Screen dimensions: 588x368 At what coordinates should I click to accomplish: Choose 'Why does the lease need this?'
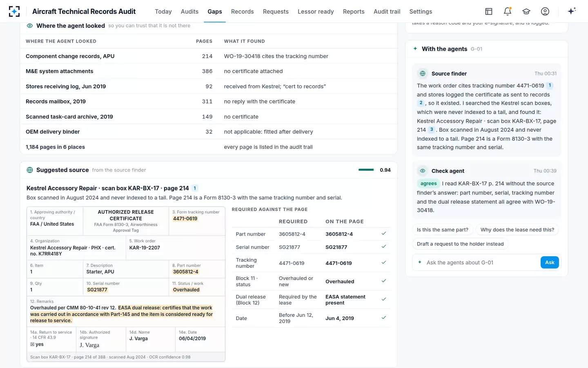tap(517, 230)
